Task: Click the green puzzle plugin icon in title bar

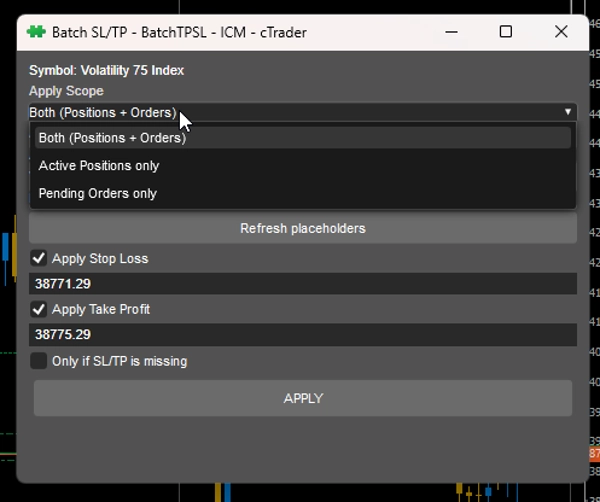Action: tap(36, 32)
